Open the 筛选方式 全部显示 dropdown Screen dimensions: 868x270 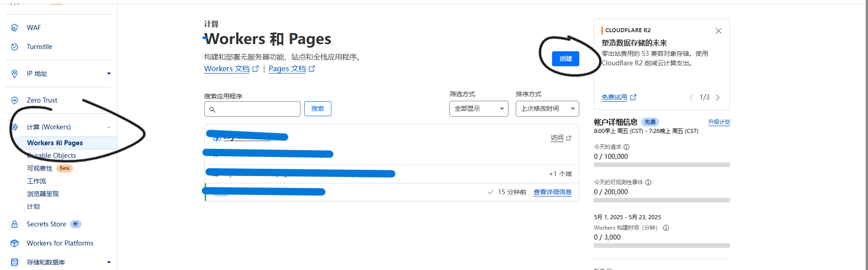point(478,108)
